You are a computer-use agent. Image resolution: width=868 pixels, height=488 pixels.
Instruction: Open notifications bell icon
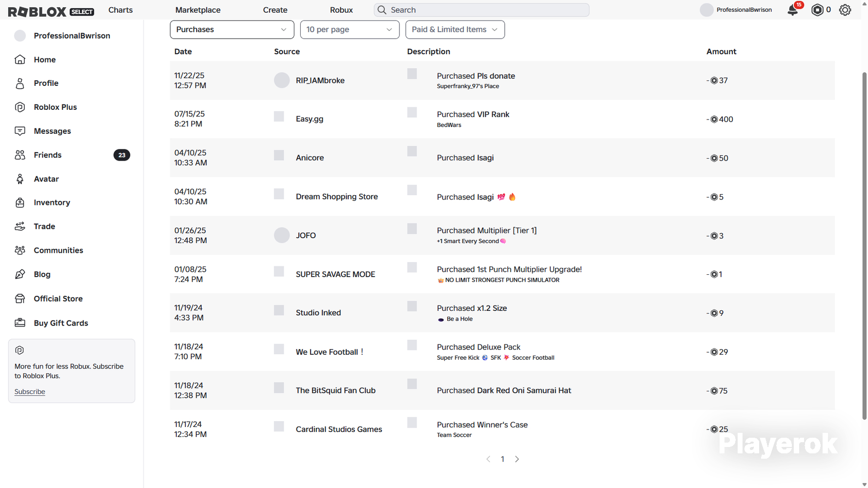pyautogui.click(x=793, y=10)
